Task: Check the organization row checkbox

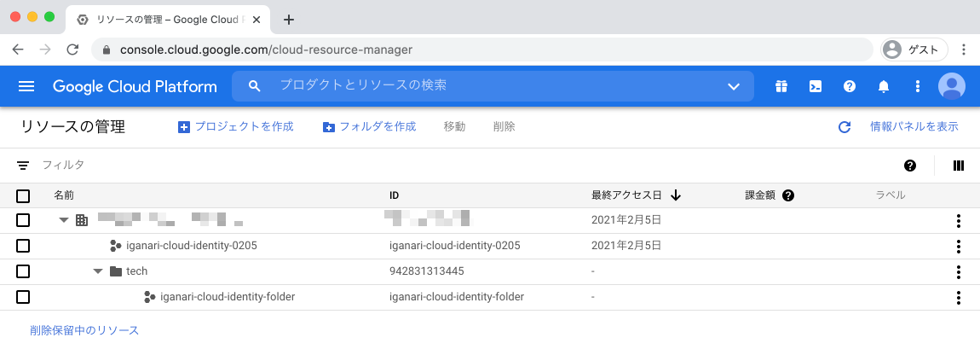Action: (23, 220)
